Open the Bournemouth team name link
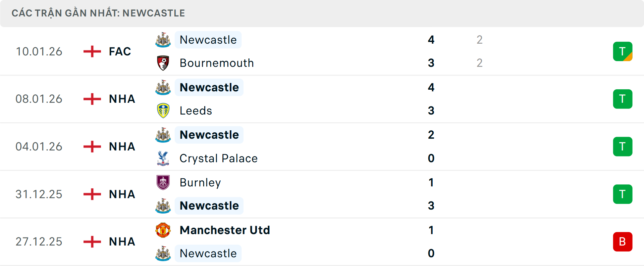 217,63
